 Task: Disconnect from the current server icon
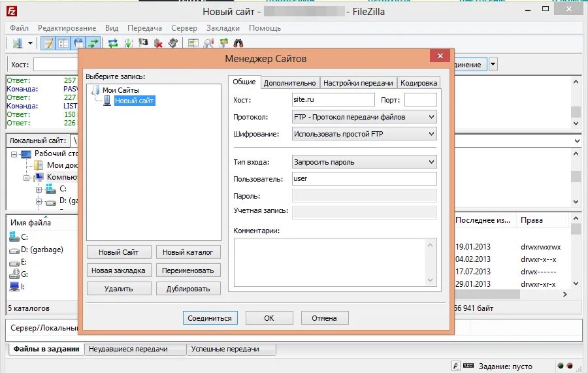[x=158, y=44]
